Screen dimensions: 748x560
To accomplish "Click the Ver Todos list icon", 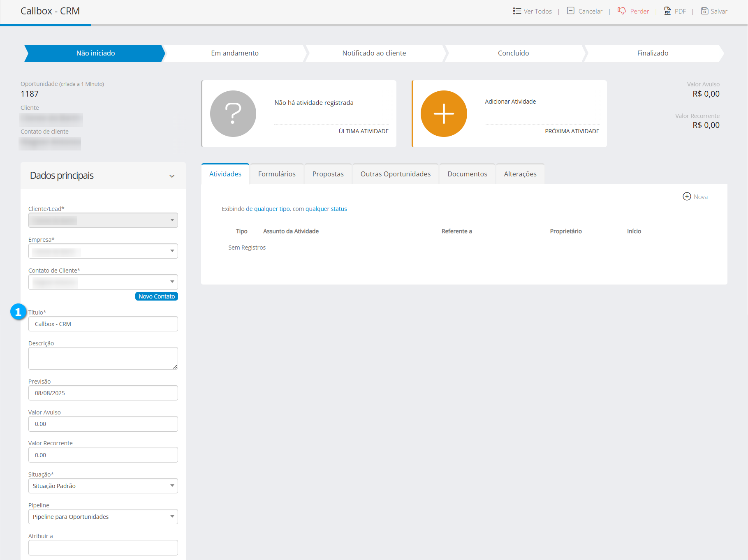I will click(517, 11).
